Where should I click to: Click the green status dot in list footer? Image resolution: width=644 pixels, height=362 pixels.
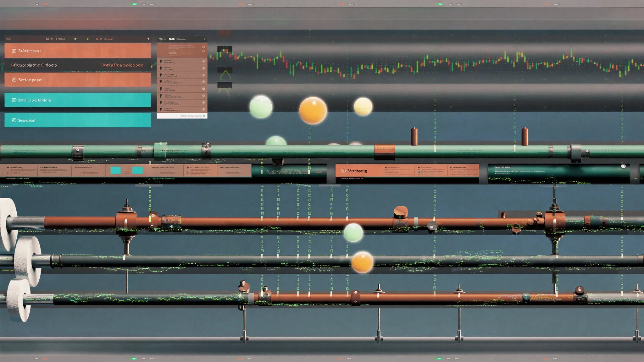coord(204,116)
